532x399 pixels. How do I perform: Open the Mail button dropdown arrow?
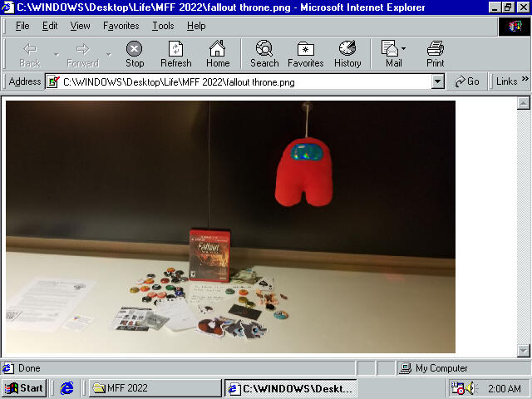click(x=405, y=50)
